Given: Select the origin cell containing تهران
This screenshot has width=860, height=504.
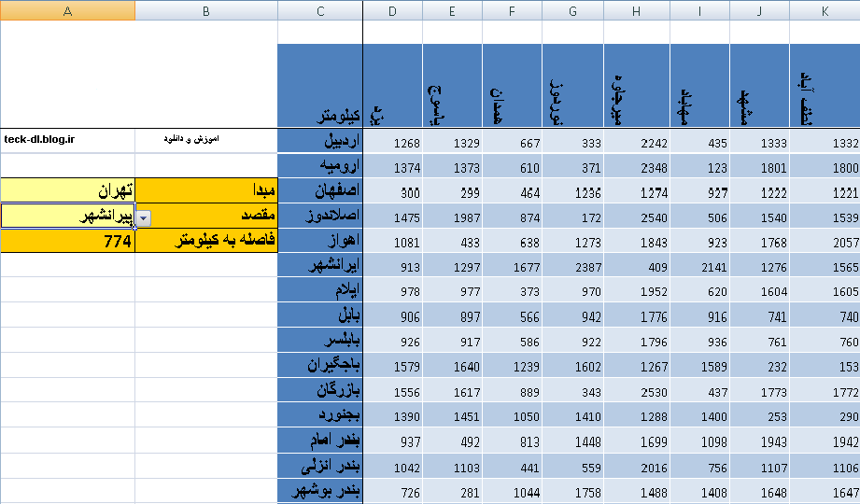Looking at the screenshot, I should tap(67, 191).
